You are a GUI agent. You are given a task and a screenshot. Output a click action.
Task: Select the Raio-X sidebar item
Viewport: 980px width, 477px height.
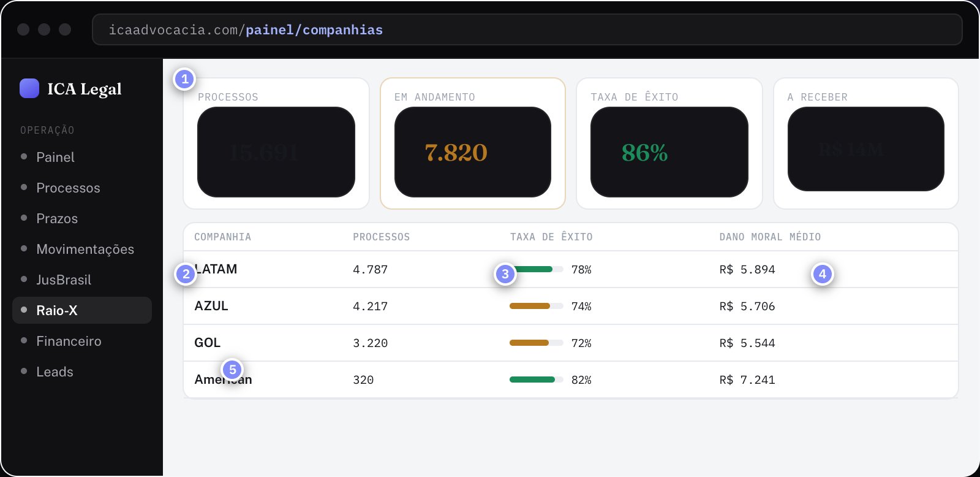click(82, 310)
